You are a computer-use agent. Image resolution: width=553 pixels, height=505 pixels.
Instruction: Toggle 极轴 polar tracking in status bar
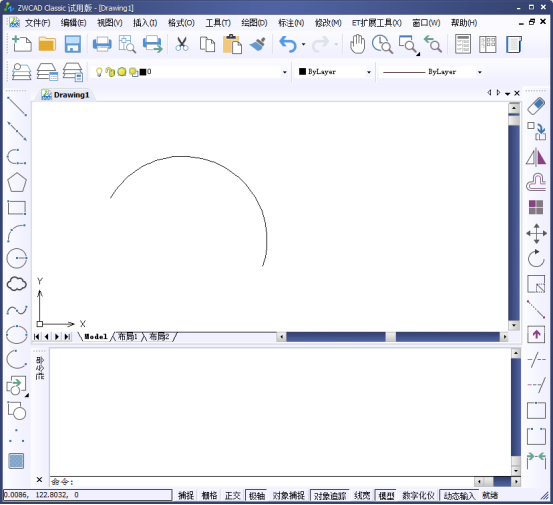[x=257, y=495]
